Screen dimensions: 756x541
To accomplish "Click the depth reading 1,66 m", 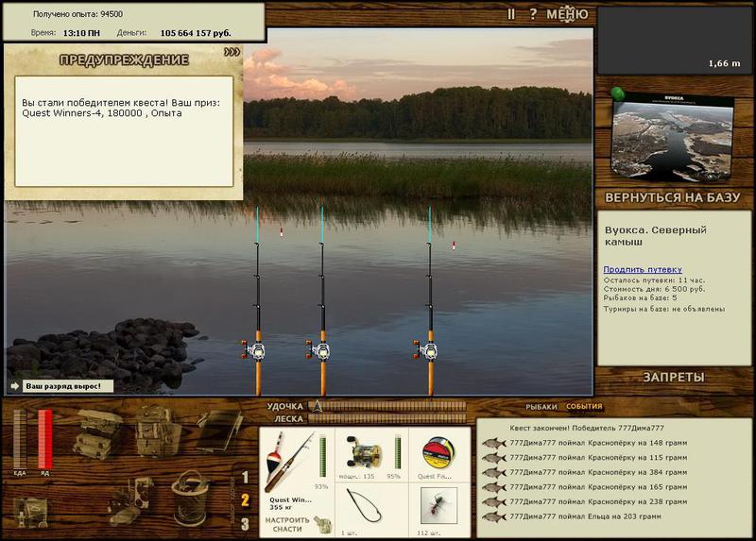I will (724, 63).
